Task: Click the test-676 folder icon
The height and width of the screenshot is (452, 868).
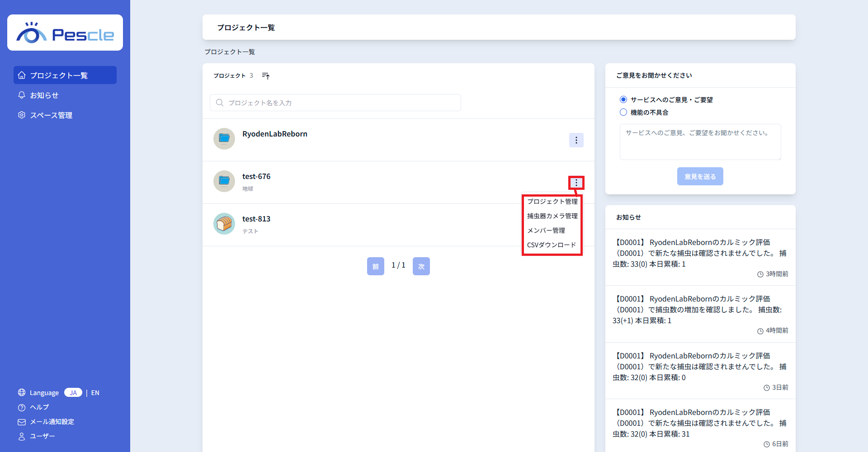Action: [x=224, y=181]
